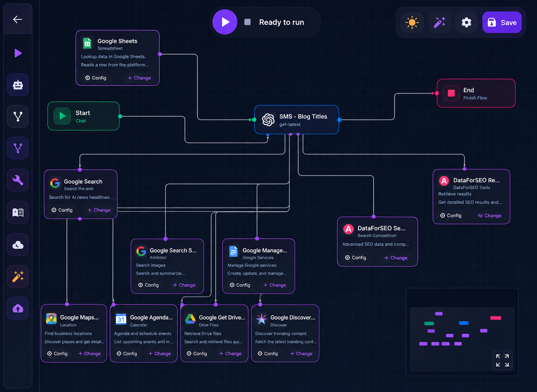The width and height of the screenshot is (537, 392).
Task: Click Change on the DataForSEO Re... node
Action: [490, 216]
